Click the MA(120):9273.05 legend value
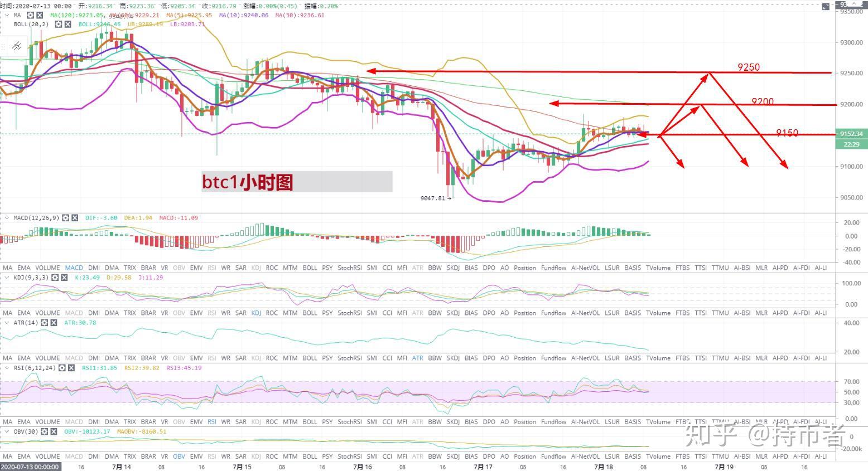The width and height of the screenshot is (868, 471). point(77,16)
